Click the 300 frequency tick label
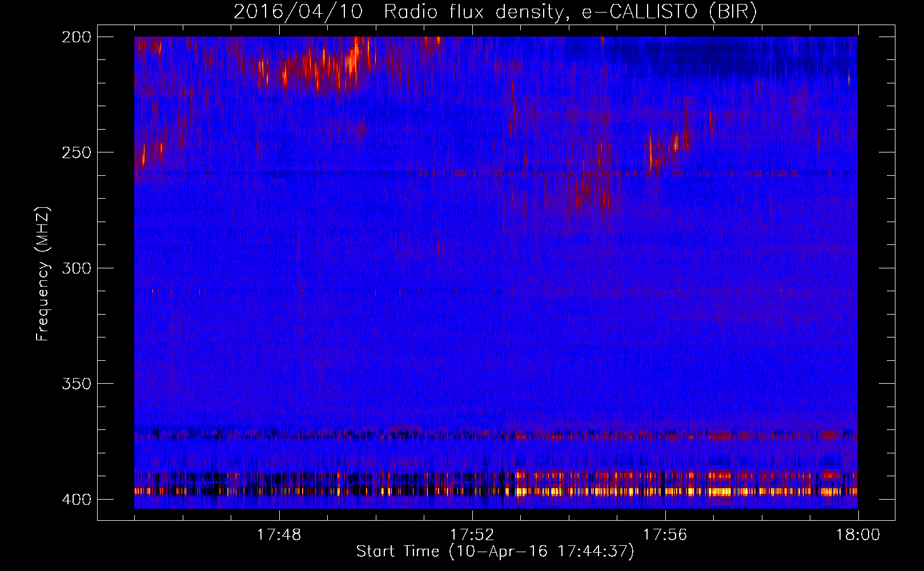This screenshot has width=924, height=571. (x=76, y=268)
